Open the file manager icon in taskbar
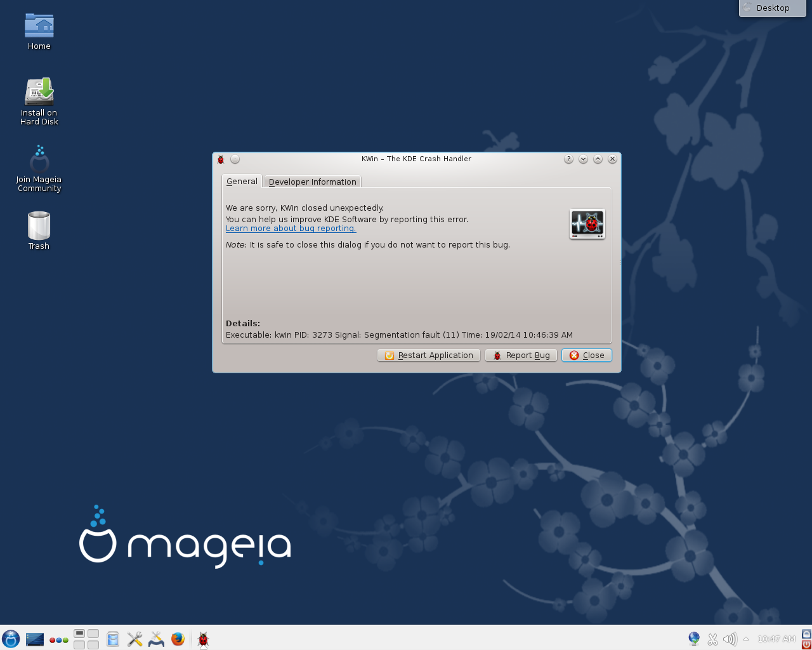Viewport: 812px width, 650px height. pyautogui.click(x=113, y=639)
